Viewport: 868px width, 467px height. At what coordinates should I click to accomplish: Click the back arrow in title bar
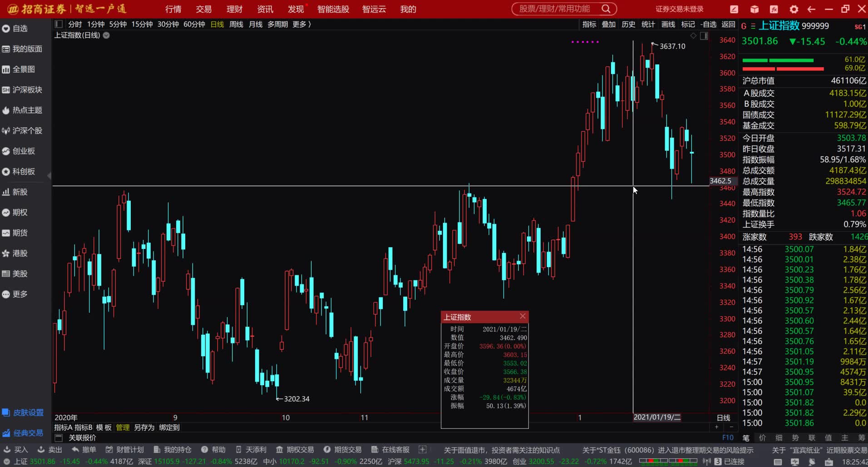pyautogui.click(x=811, y=9)
